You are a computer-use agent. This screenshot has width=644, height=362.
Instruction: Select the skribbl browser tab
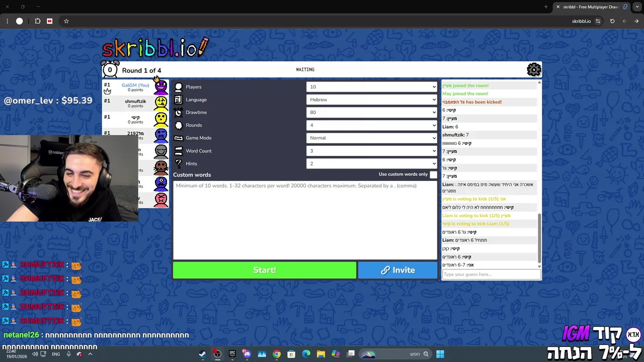pos(591,7)
